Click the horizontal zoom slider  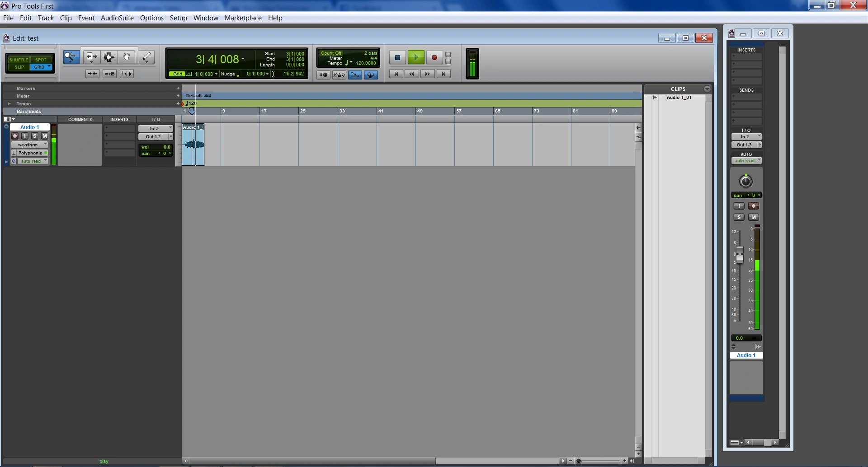(x=578, y=461)
